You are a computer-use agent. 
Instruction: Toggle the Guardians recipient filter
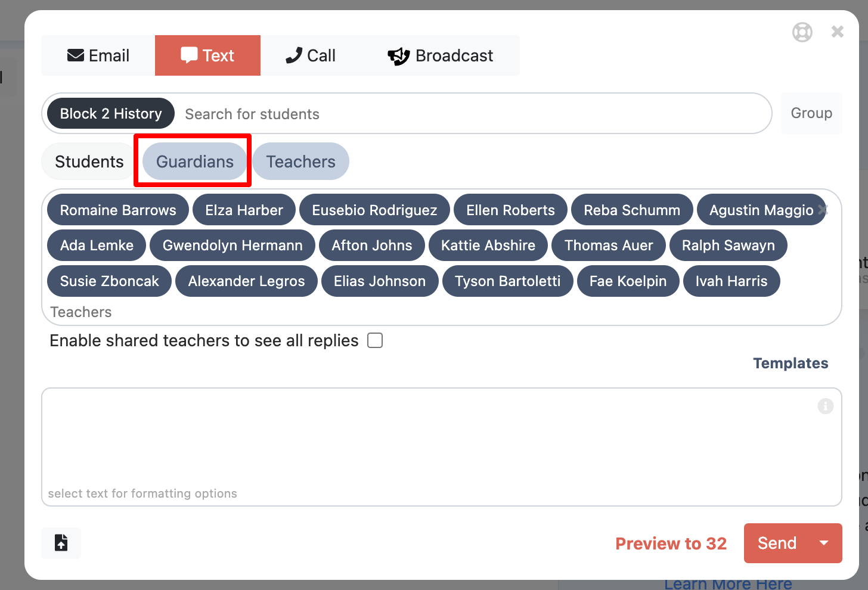(195, 162)
